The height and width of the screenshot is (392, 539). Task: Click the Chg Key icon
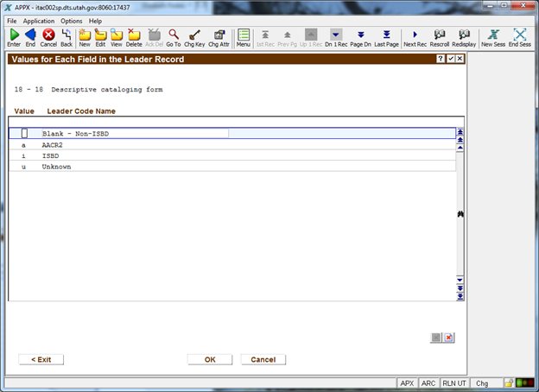[x=195, y=37]
